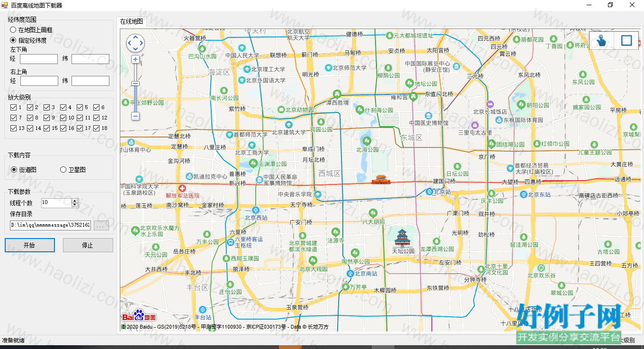Uncheck zoom level 18 checkbox

(x=96, y=128)
